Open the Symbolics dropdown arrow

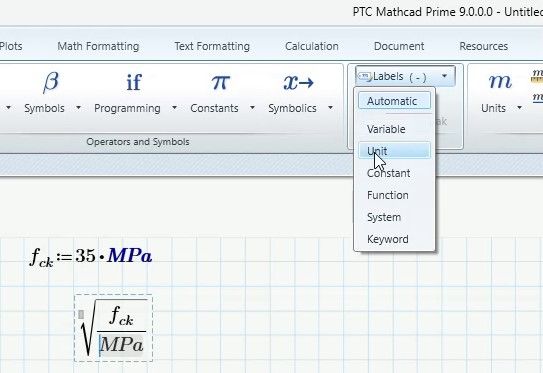point(330,108)
